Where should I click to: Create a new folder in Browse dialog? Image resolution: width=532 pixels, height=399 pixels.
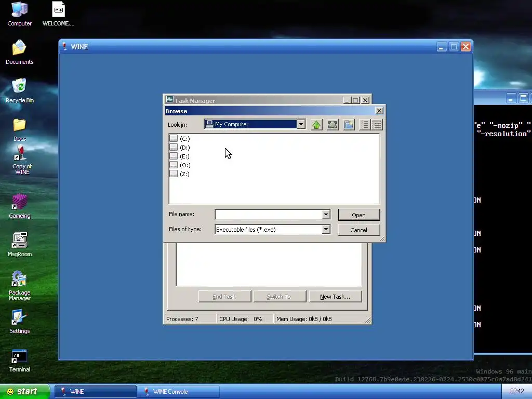349,125
